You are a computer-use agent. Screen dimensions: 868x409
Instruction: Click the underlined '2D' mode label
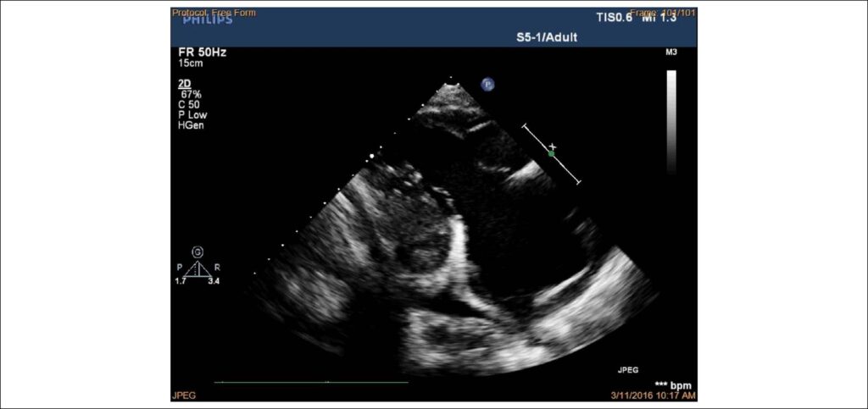(x=184, y=85)
